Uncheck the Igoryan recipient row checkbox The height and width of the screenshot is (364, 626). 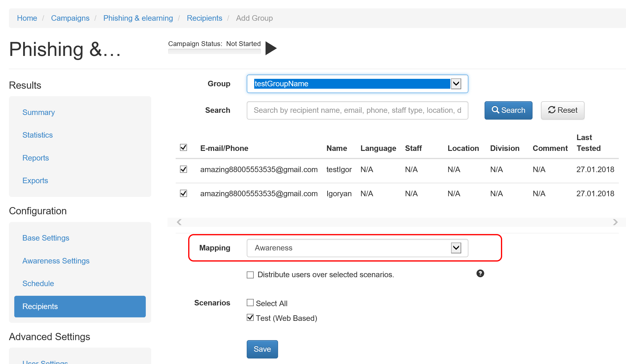coord(183,193)
